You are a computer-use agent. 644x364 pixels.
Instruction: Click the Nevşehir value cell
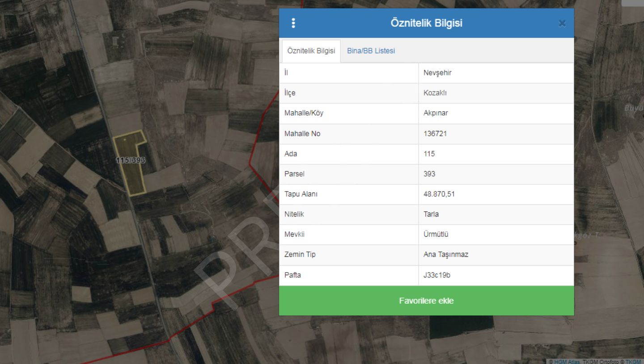(496, 73)
